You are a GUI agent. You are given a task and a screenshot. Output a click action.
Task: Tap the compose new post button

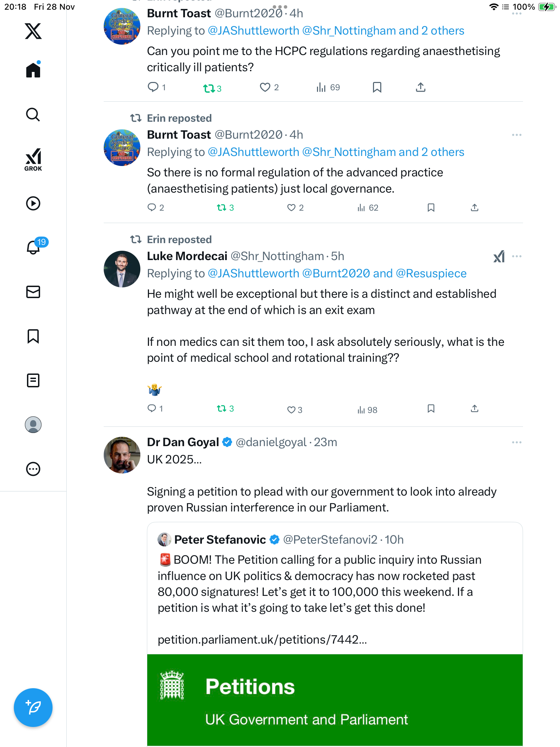[33, 708]
